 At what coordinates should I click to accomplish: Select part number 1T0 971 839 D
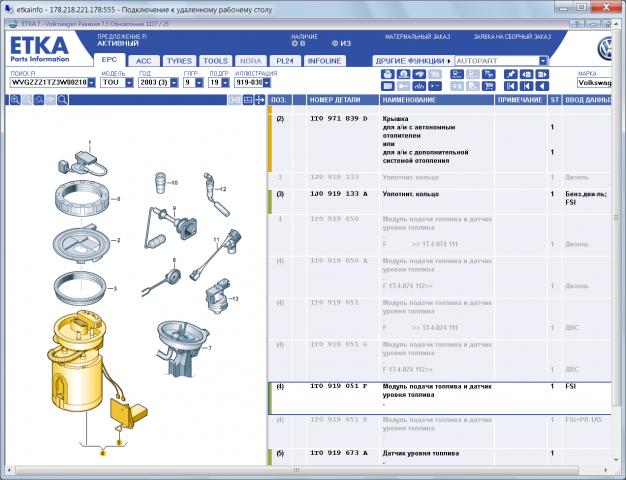click(339, 119)
